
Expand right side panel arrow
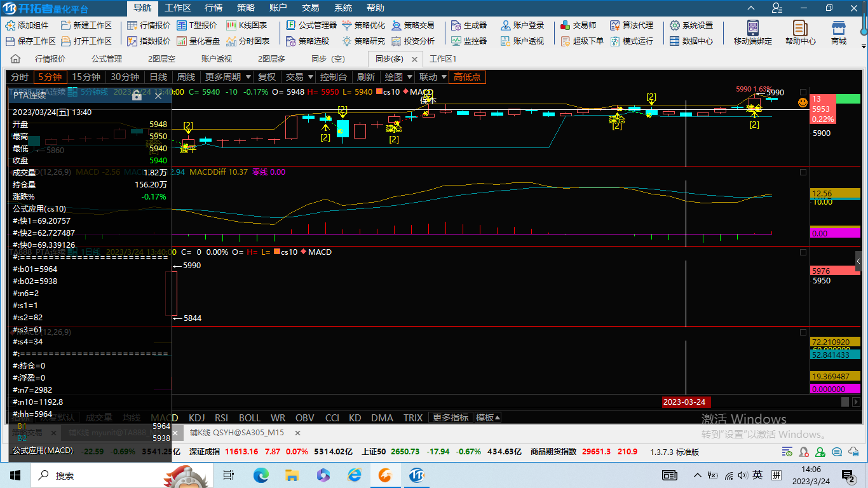(x=858, y=261)
